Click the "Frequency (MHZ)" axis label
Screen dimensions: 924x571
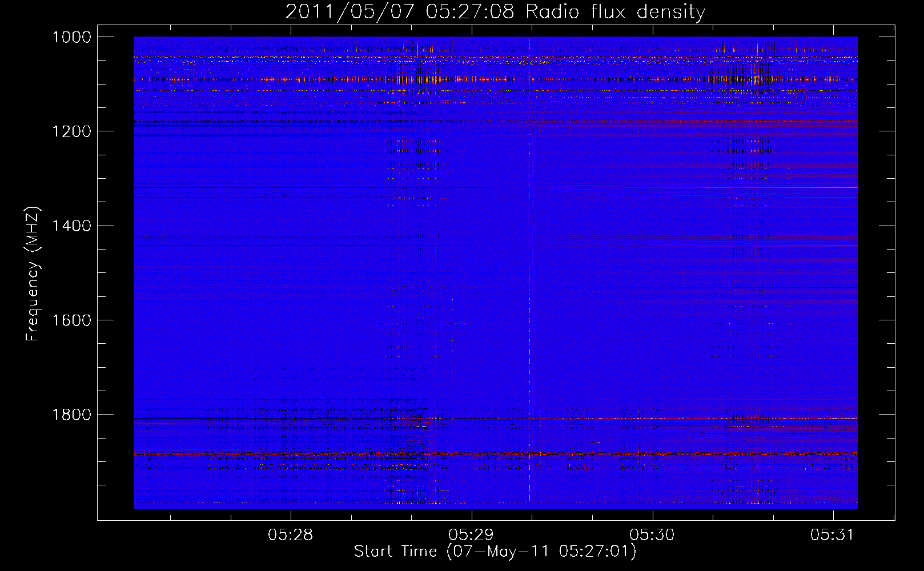tap(33, 274)
